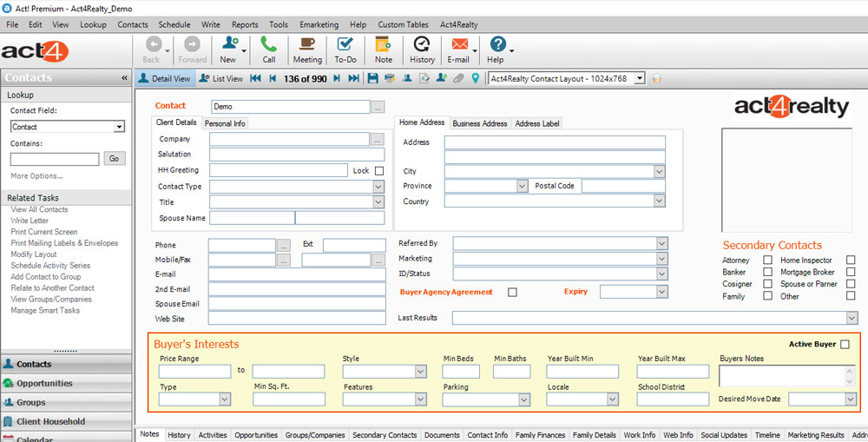This screenshot has height=442, width=868.
Task: Create a Note from the toolbar
Action: 383,49
